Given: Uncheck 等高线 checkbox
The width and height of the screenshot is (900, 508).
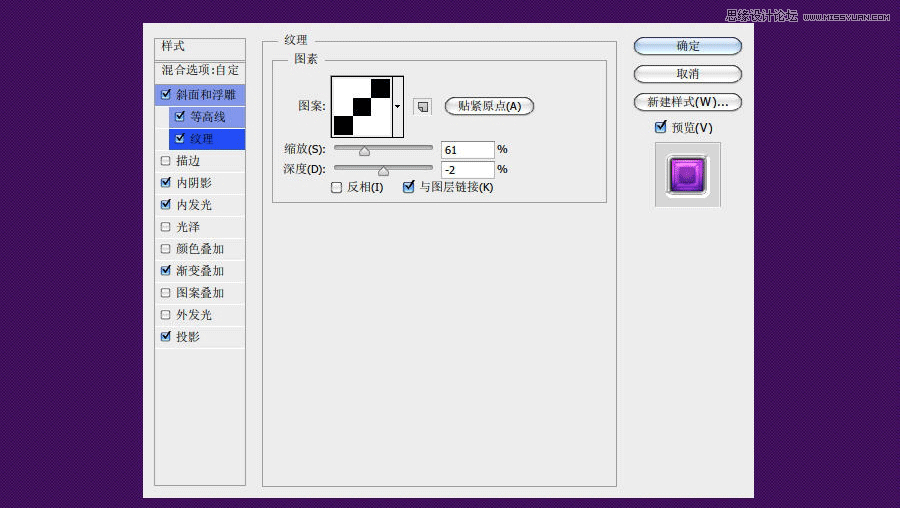Looking at the screenshot, I should click(x=180, y=117).
